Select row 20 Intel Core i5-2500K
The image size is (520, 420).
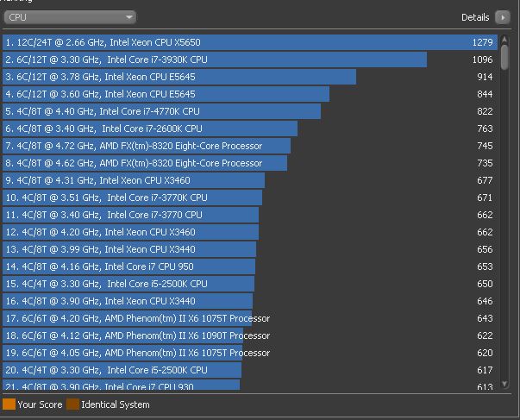pyautogui.click(x=250, y=370)
